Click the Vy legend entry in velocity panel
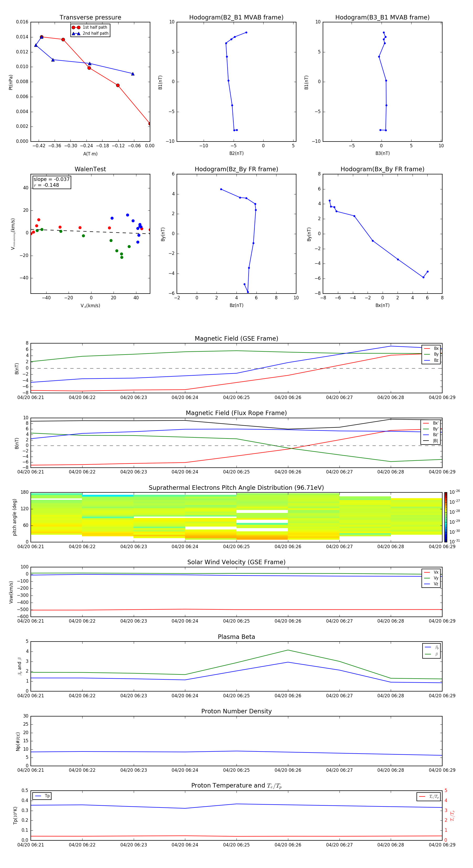Screen dimensions: 473x868 tap(431, 578)
